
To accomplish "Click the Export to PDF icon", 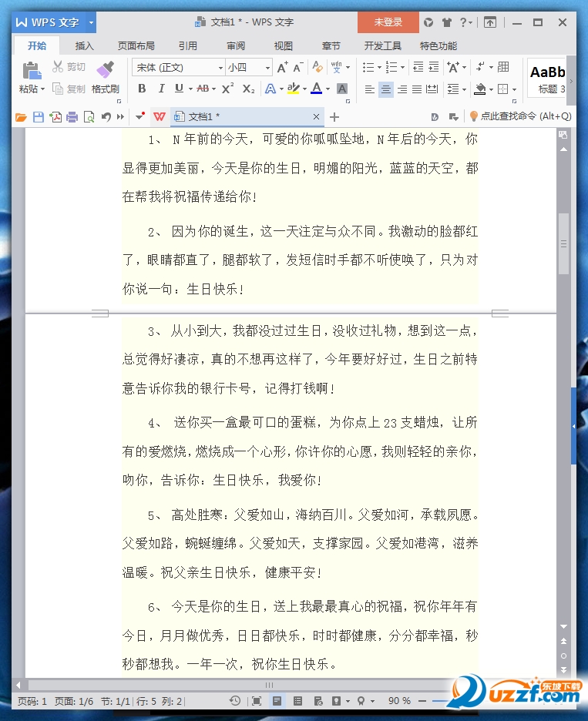I will (x=55, y=117).
